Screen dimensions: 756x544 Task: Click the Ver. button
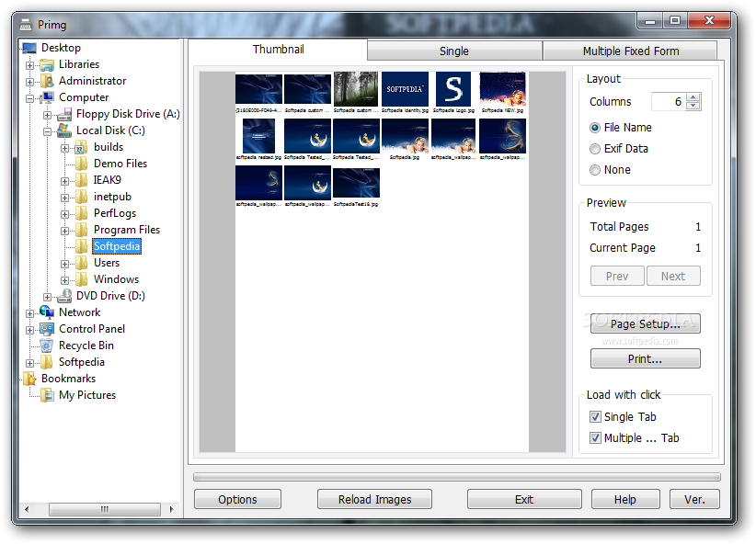[x=694, y=500]
